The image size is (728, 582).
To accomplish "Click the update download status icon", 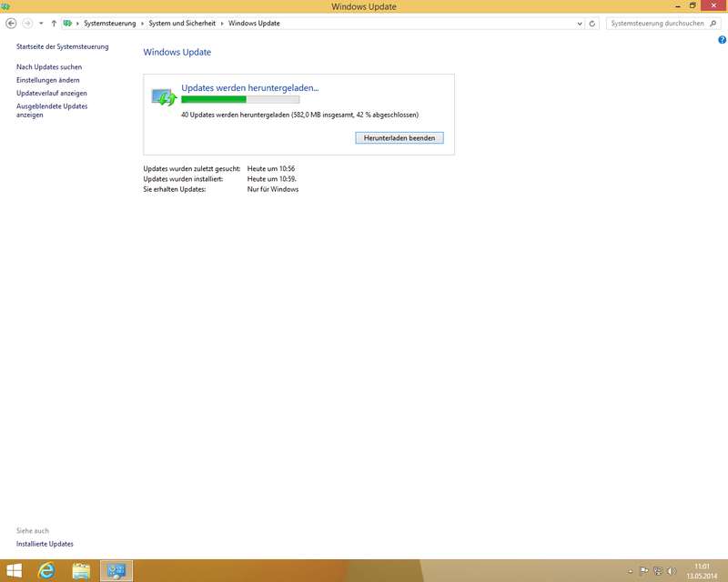I will coord(165,97).
